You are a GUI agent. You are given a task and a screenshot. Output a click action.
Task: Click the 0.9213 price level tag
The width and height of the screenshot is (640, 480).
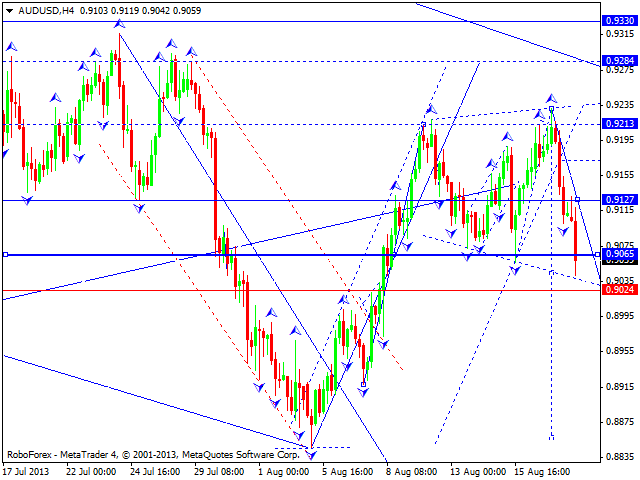click(617, 124)
